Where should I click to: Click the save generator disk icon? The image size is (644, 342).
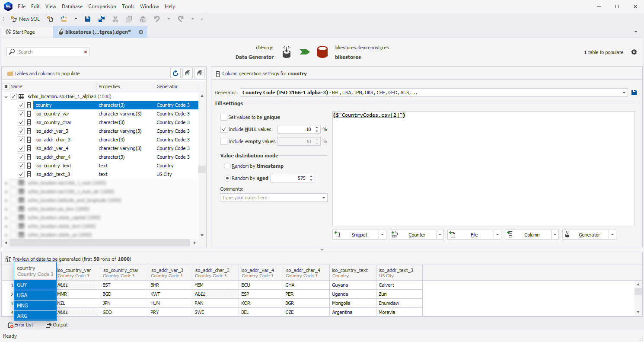coord(634,93)
